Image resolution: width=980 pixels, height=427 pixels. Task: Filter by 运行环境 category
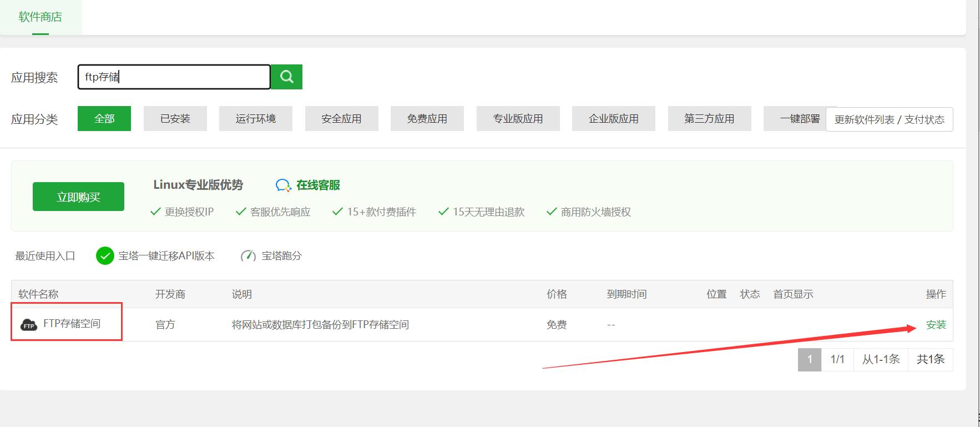(256, 119)
